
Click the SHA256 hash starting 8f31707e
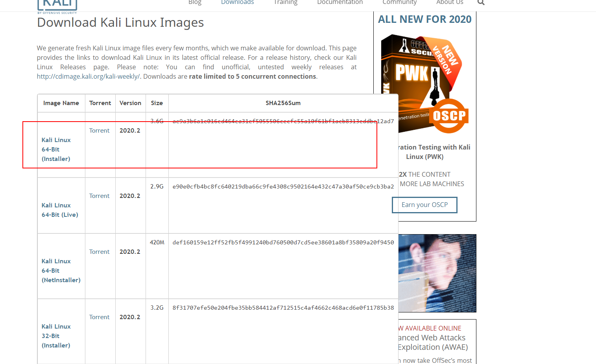click(283, 308)
